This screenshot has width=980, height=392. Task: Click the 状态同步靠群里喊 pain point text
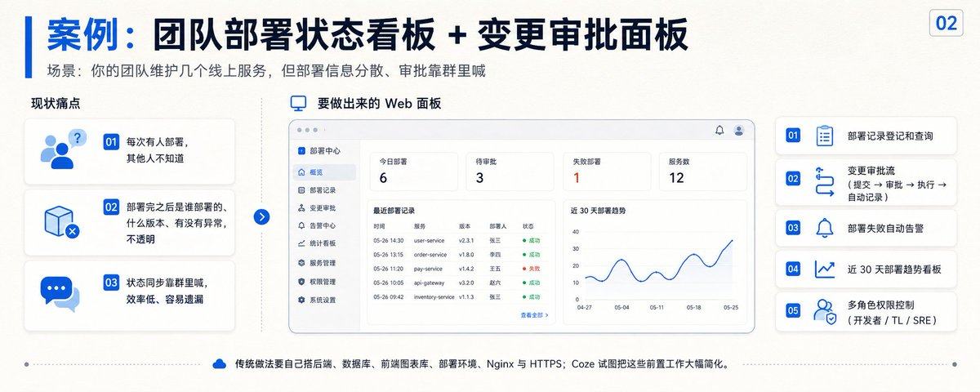(167, 292)
